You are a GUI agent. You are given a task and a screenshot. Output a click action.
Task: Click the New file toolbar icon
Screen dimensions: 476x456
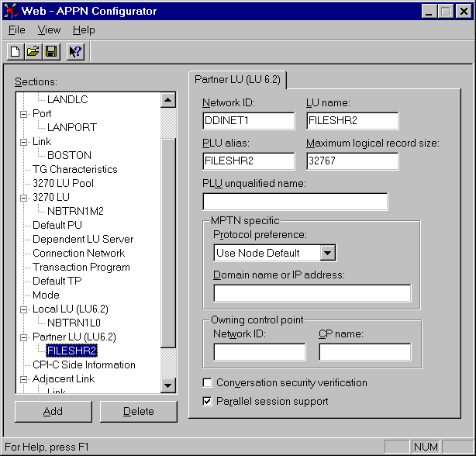[x=15, y=52]
